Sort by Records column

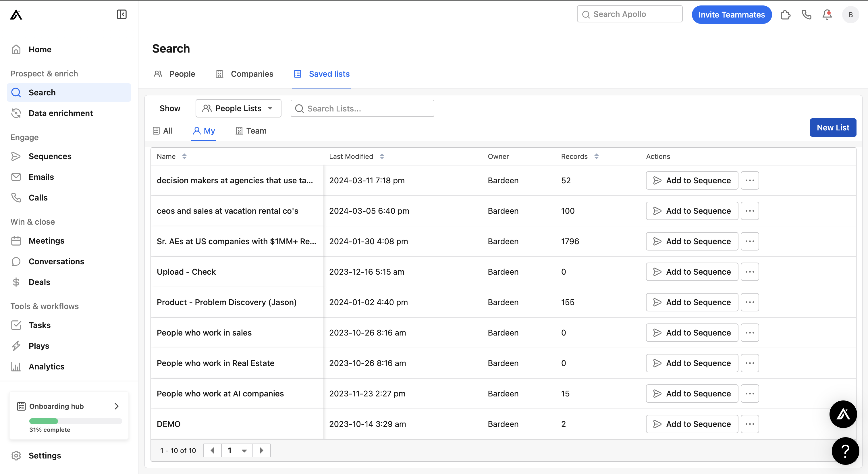tap(596, 157)
